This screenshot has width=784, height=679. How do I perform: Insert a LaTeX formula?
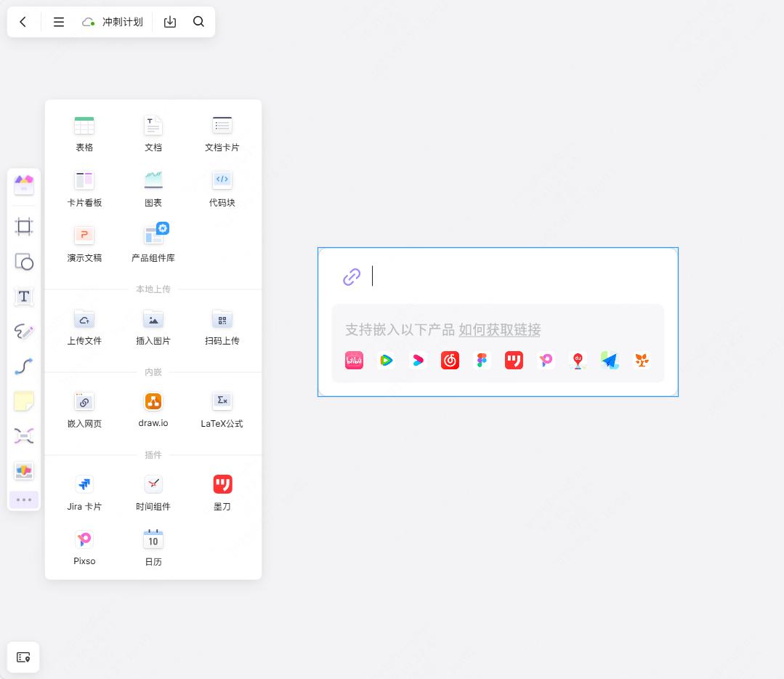222,407
